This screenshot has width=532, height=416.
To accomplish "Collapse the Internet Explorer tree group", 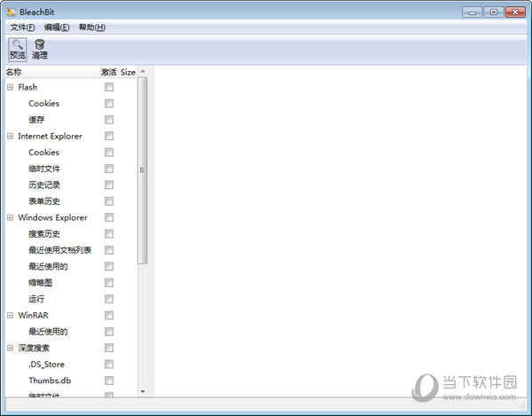I will click(x=10, y=136).
